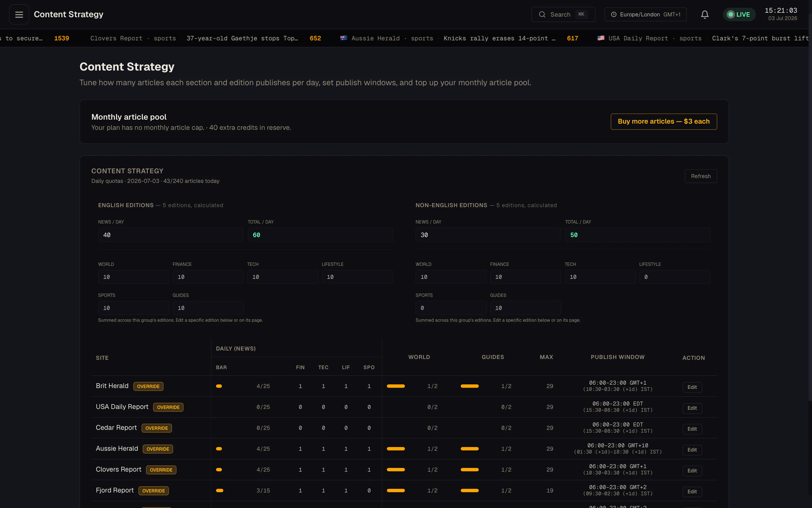This screenshot has height=508, width=812.
Task: Click the notifications bell icon
Action: [x=705, y=14]
